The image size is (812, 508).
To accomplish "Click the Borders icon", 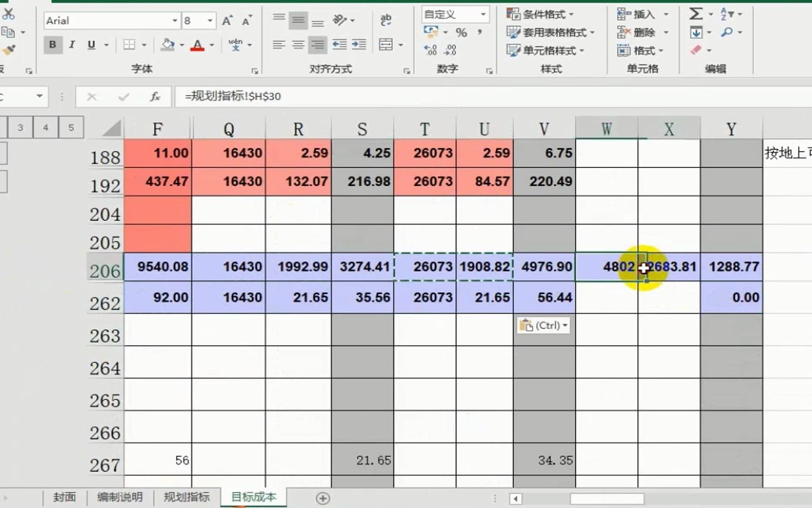I will click(x=129, y=45).
